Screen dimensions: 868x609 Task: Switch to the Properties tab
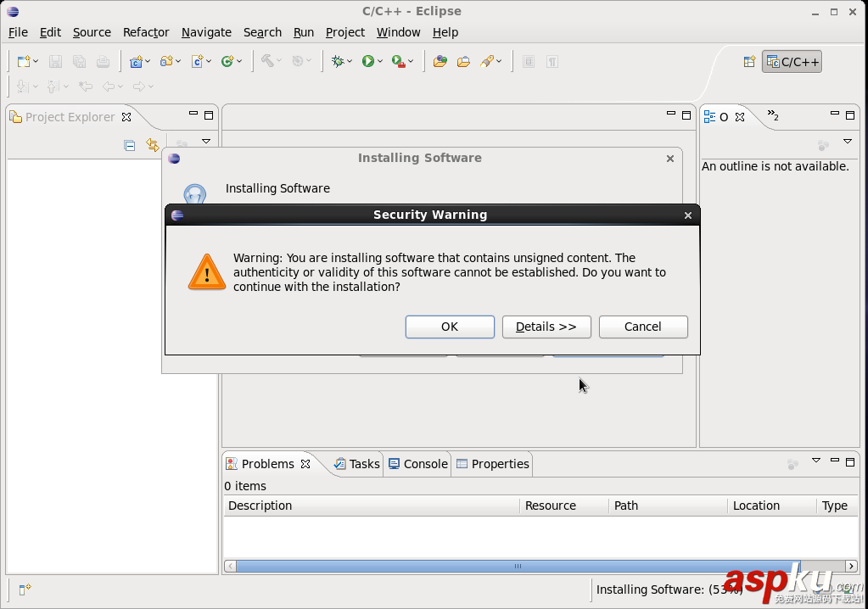pos(493,463)
